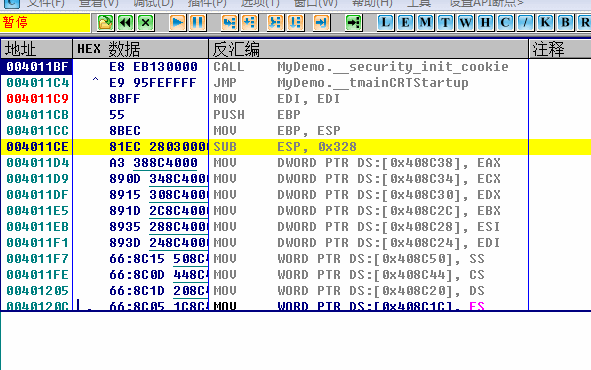Close the debugged program with X icon

pyautogui.click(x=146, y=23)
